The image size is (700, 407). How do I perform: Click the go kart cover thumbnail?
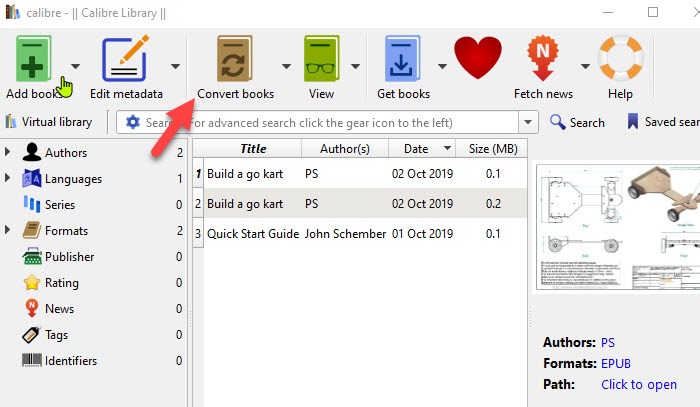pyautogui.click(x=618, y=227)
